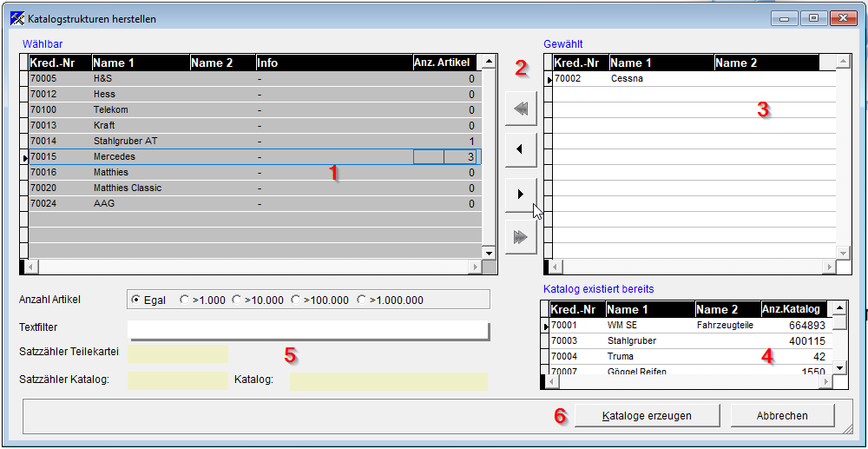Click the Abbrechen button
Viewport: 868px width, 449px height.
(x=782, y=416)
